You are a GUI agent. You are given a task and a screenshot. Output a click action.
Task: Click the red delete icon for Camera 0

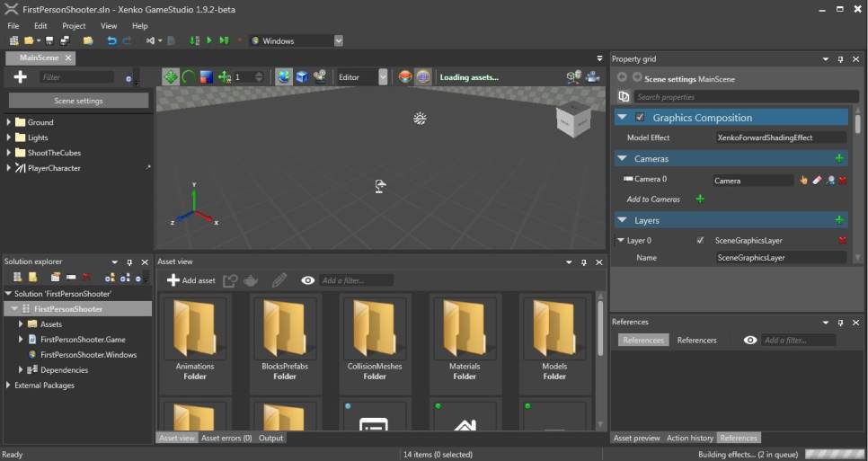[843, 181]
